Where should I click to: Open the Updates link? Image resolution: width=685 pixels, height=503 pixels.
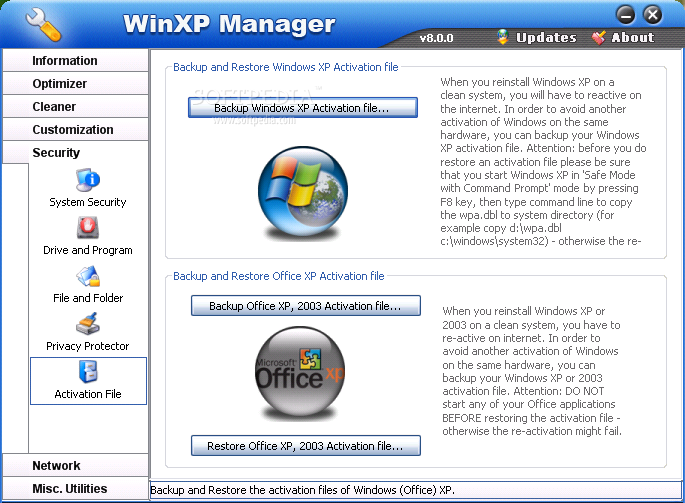(x=546, y=38)
